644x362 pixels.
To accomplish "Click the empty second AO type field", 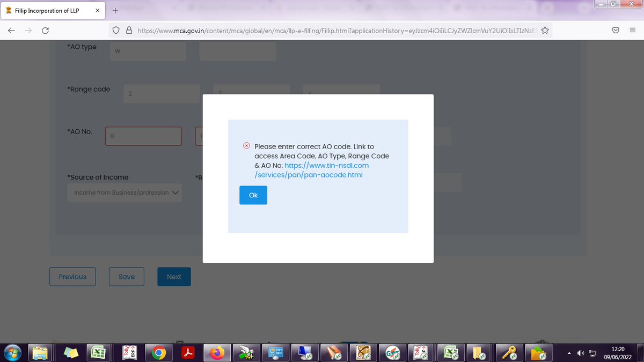I will [x=238, y=51].
